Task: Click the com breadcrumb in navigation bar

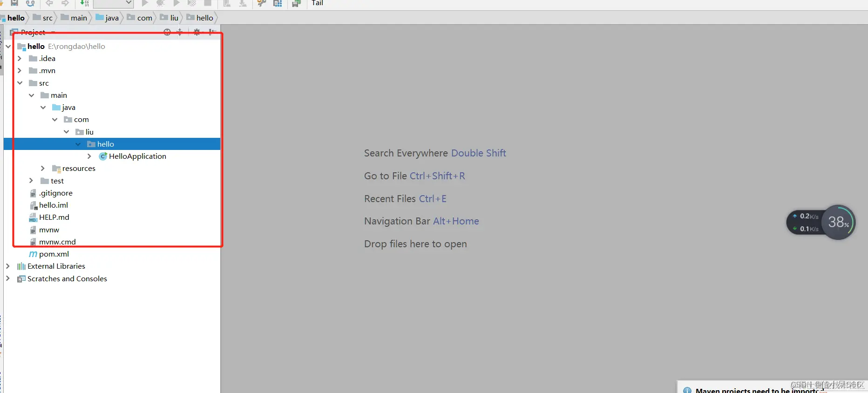Action: (x=140, y=18)
